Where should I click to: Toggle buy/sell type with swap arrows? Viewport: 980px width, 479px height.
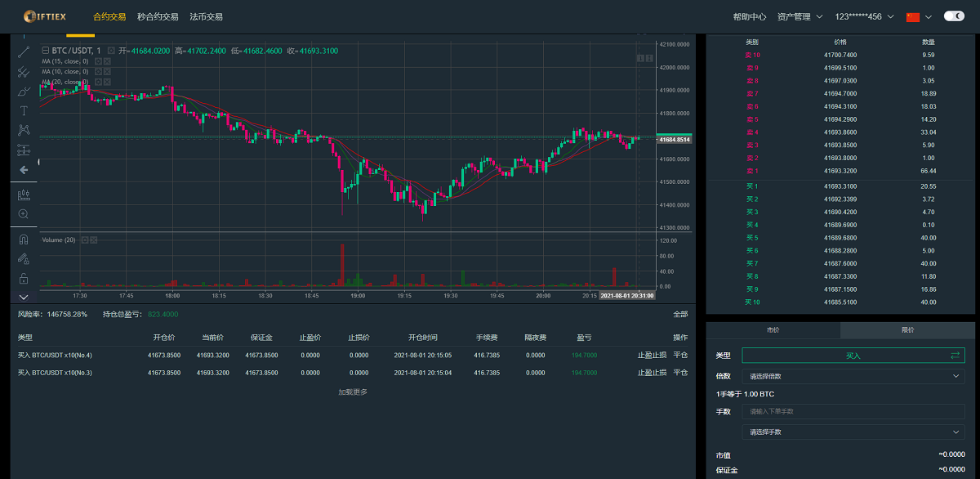point(955,356)
